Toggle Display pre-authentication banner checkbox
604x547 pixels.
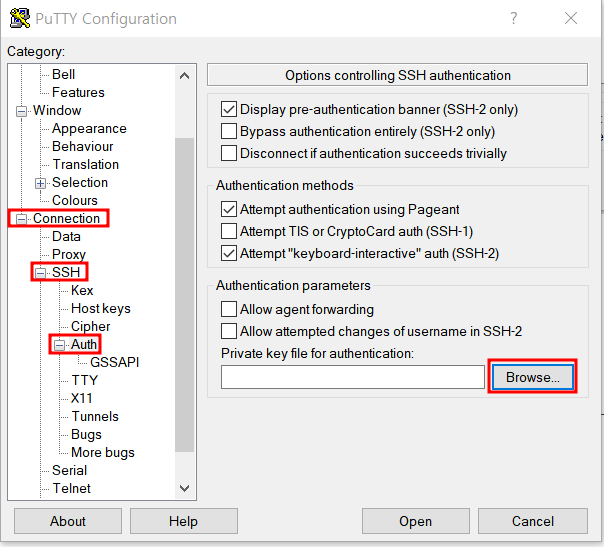coord(229,109)
